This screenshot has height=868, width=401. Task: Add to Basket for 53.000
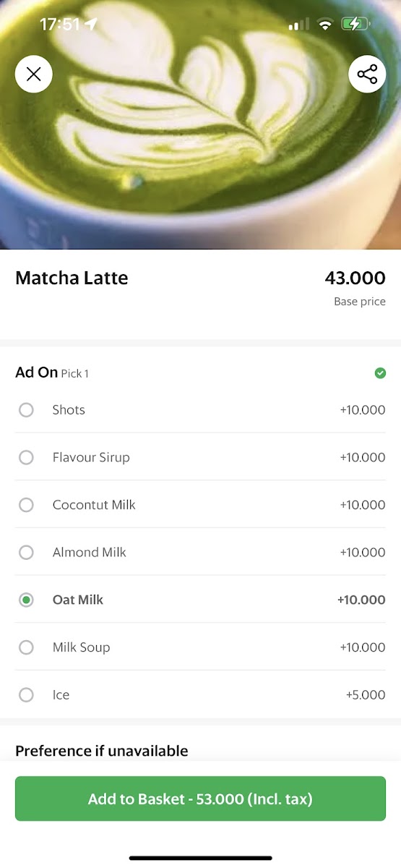pos(200,799)
